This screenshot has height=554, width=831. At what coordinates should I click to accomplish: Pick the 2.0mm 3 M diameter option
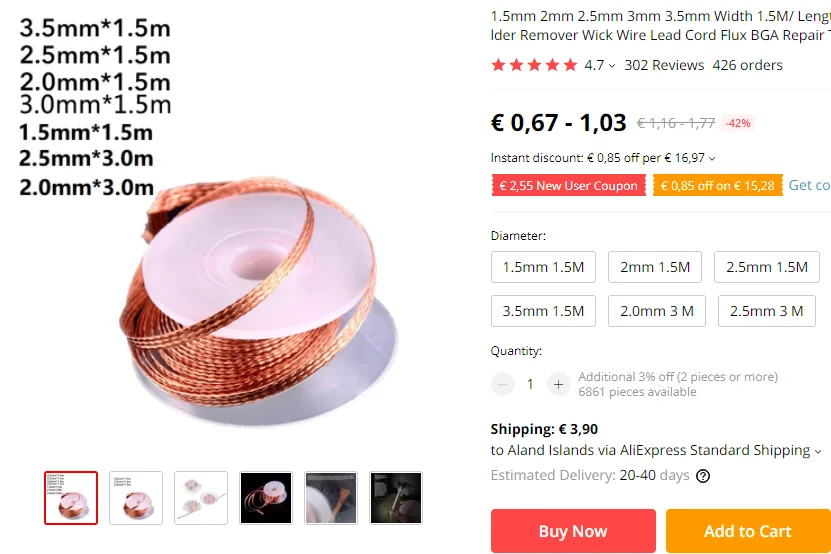click(657, 311)
